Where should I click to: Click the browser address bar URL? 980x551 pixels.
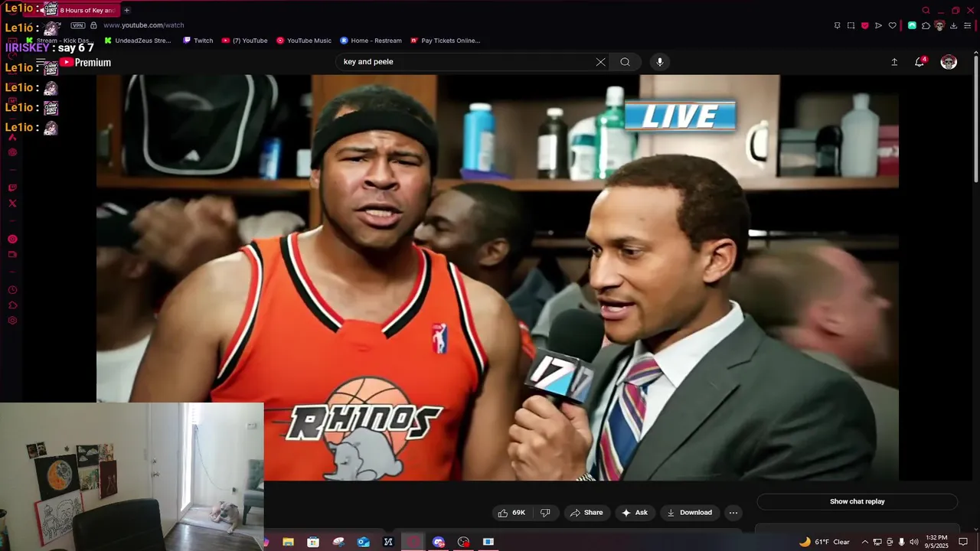pos(144,25)
